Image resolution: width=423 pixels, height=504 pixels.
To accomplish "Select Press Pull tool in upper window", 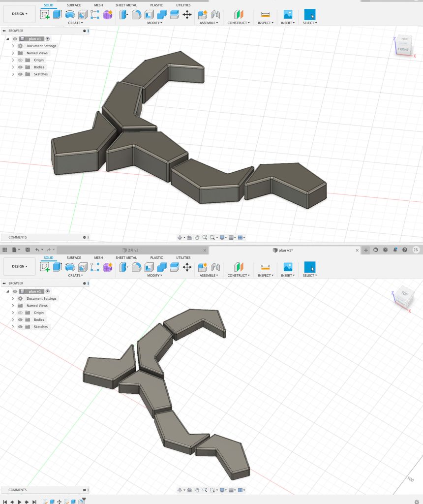I will [x=123, y=14].
